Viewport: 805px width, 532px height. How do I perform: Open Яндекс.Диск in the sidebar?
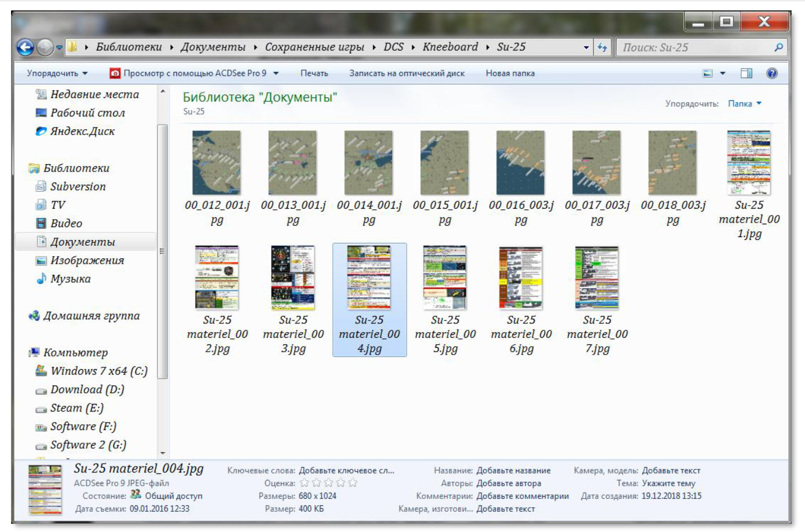(82, 132)
